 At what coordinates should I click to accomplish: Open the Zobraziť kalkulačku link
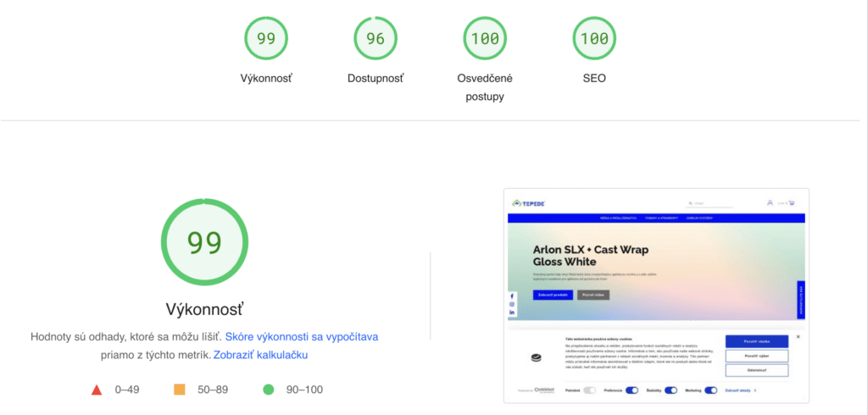260,355
